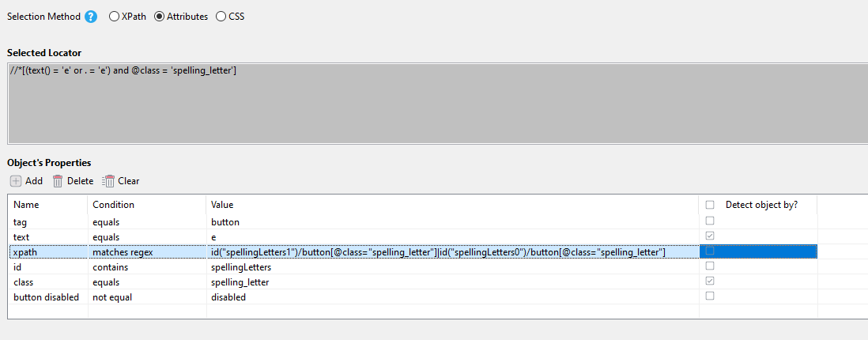Enable the checkbox for the tag row
The image size is (868, 340).
[x=710, y=221]
